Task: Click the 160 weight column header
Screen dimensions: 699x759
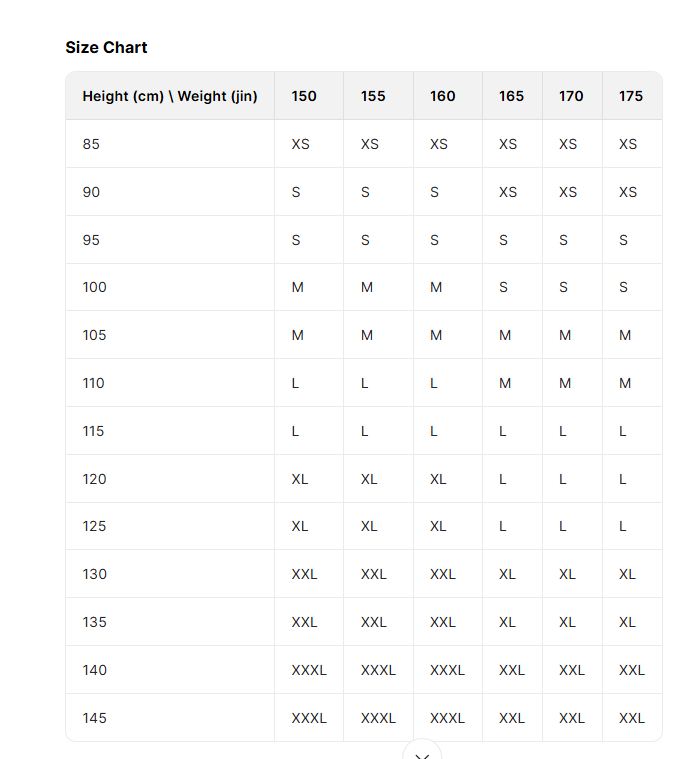Action: pos(442,96)
